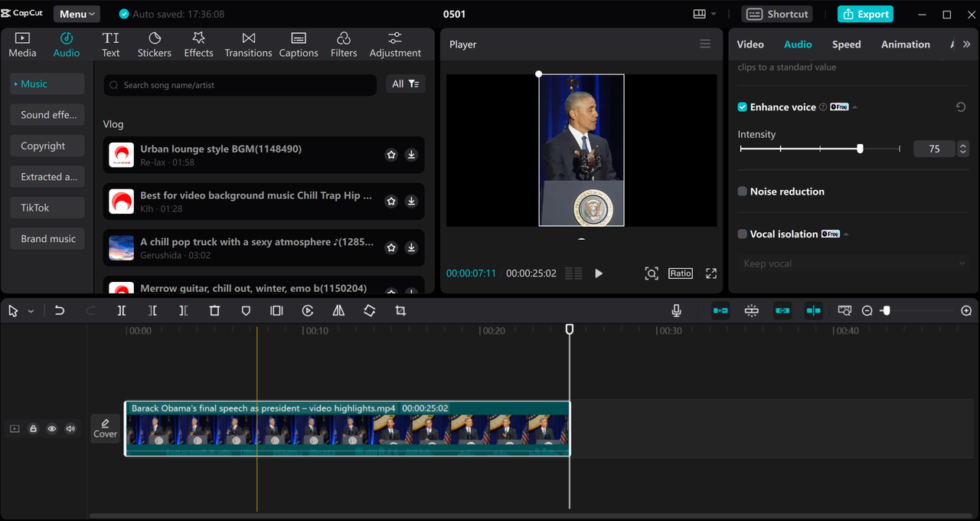Viewport: 980px width, 521px height.
Task: Click the Undo arrow in timeline toolbar
Action: coord(60,310)
